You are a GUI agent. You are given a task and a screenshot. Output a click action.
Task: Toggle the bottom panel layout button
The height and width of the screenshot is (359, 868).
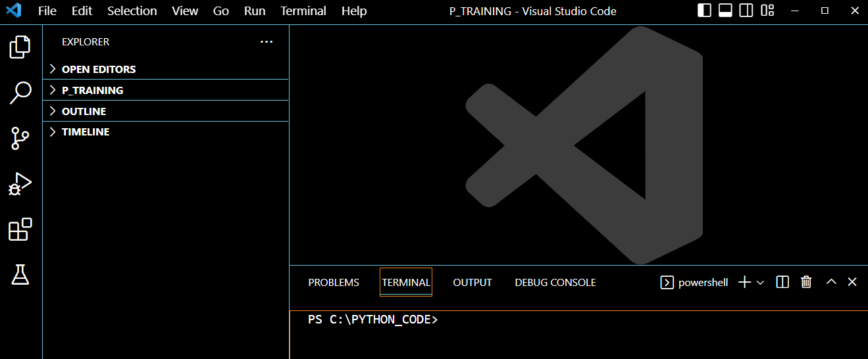725,11
